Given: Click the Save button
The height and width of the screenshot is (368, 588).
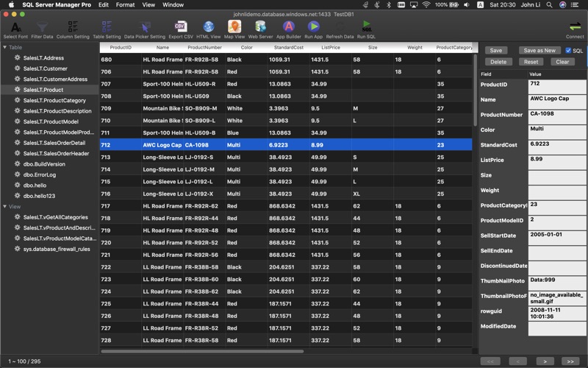Looking at the screenshot, I should point(495,50).
